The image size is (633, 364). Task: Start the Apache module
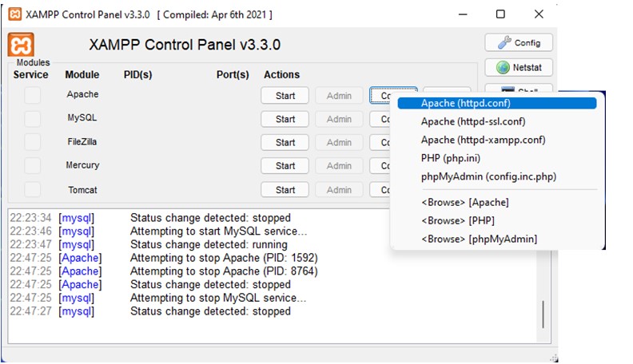[x=285, y=96]
